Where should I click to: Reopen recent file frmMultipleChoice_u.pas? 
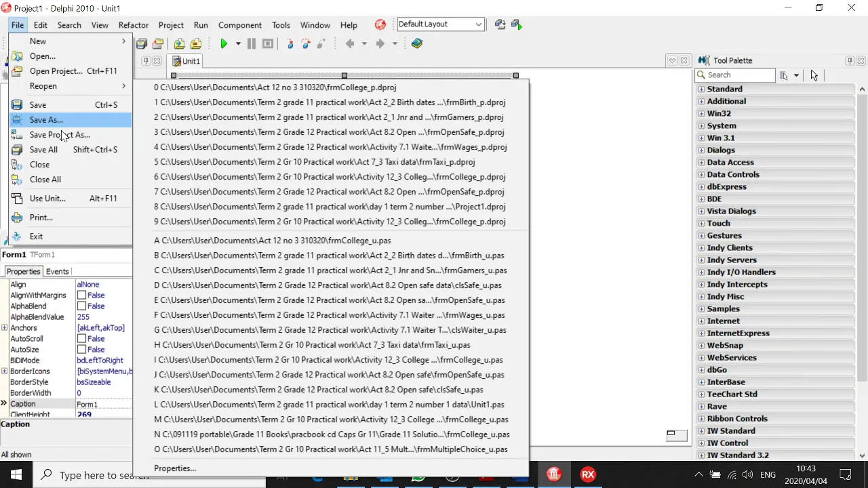tap(331, 449)
